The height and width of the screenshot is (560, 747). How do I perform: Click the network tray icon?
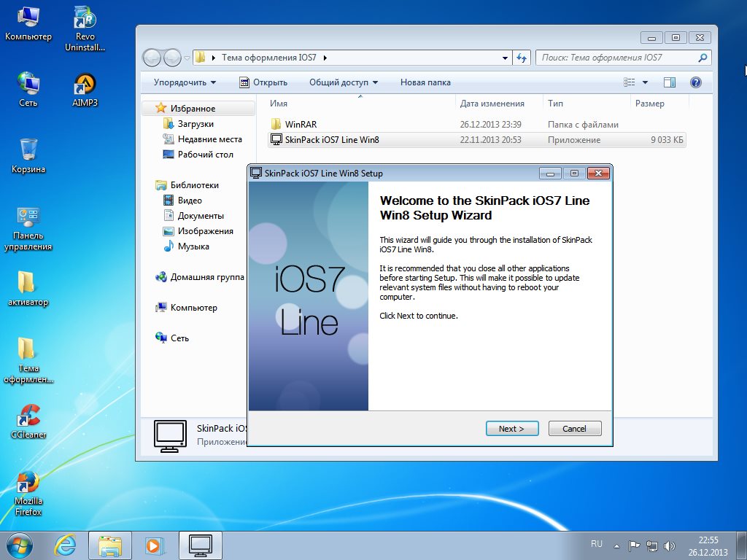651,546
